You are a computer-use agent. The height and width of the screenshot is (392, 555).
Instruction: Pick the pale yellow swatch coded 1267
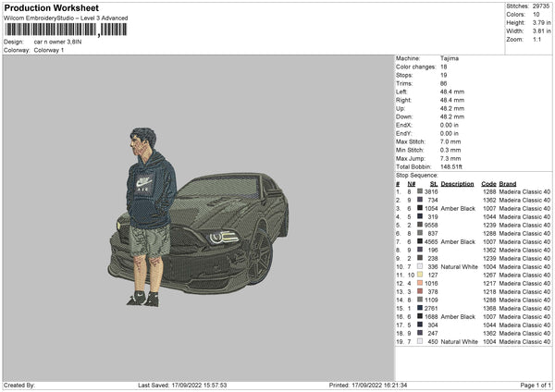point(419,275)
